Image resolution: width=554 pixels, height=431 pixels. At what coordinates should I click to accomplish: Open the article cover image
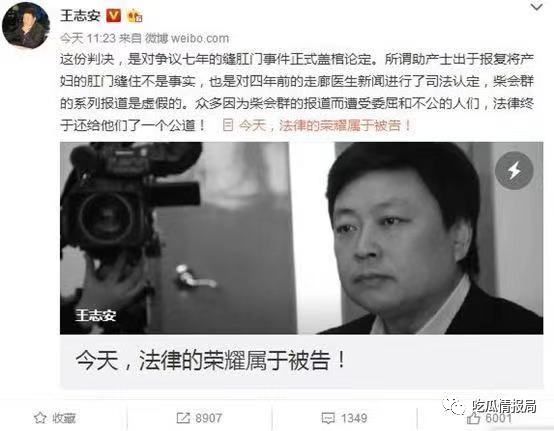[x=301, y=238]
